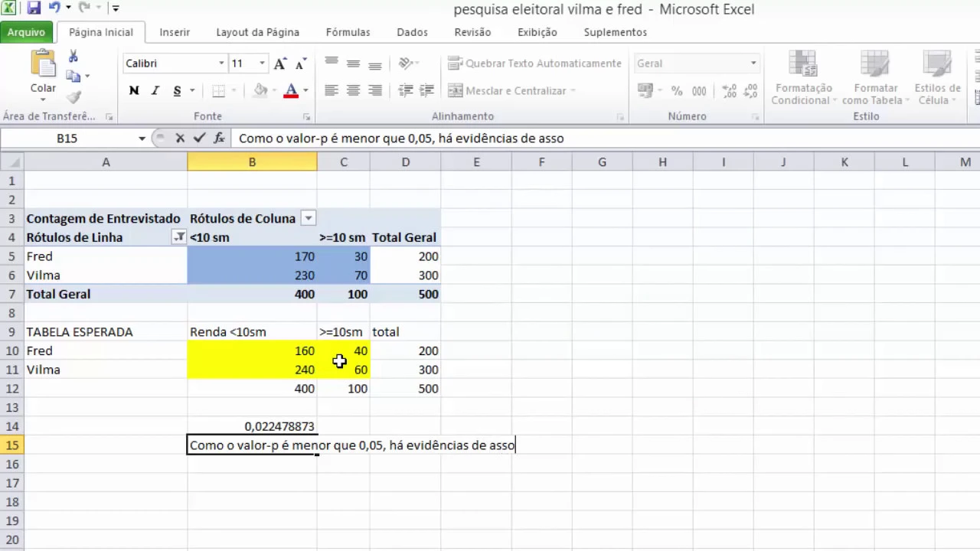
Task: Switch to the Revisão tab
Action: pyautogui.click(x=472, y=32)
